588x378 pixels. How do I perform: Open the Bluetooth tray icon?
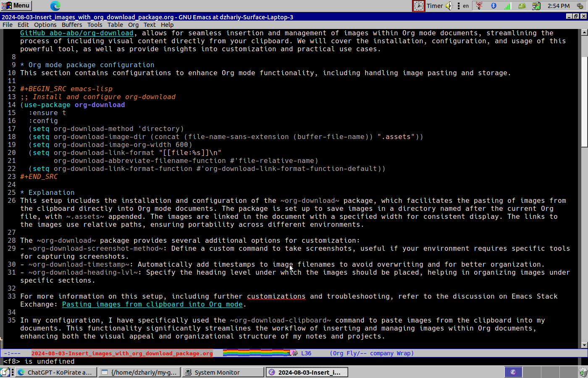point(493,6)
